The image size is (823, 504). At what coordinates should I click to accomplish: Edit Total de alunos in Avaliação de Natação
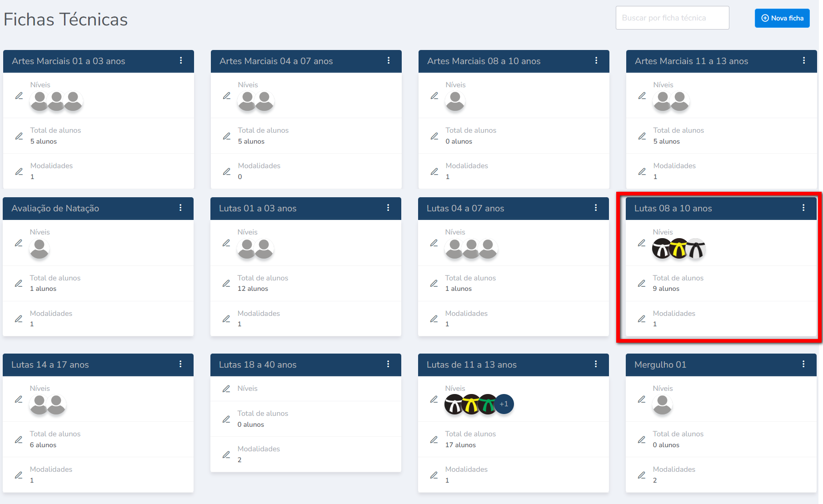pos(19,283)
